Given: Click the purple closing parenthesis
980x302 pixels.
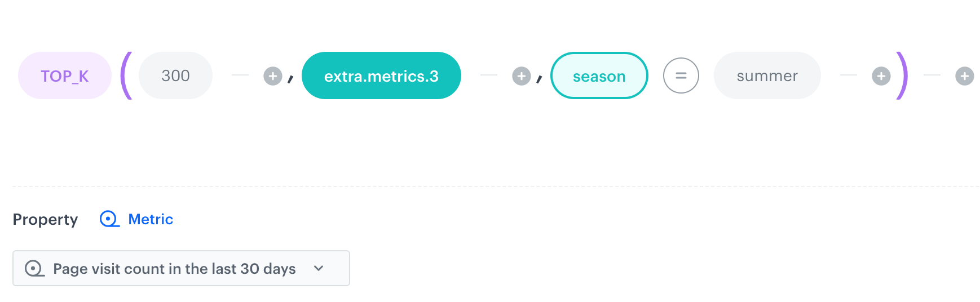Looking at the screenshot, I should 902,75.
